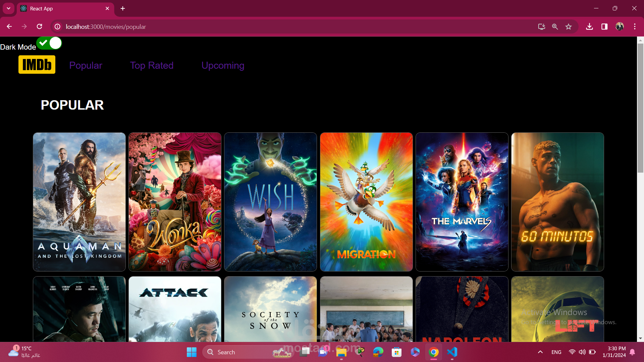Reload the current page

tap(39, 26)
